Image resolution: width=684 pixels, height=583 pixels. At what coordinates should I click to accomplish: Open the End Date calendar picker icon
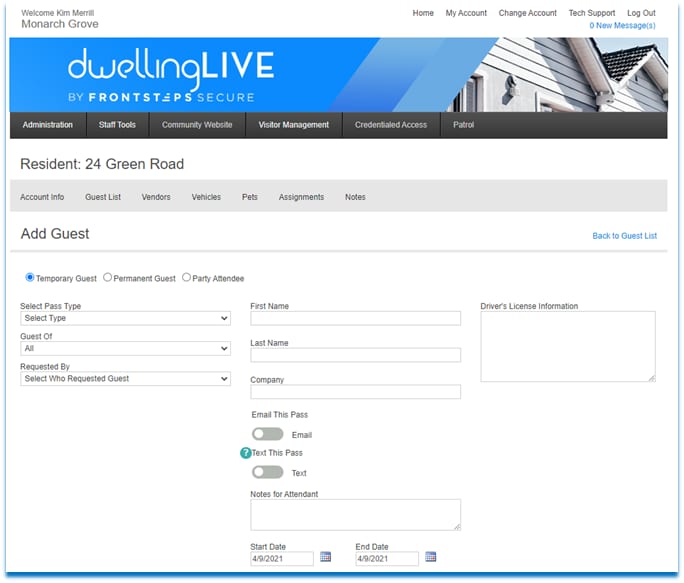coord(431,557)
